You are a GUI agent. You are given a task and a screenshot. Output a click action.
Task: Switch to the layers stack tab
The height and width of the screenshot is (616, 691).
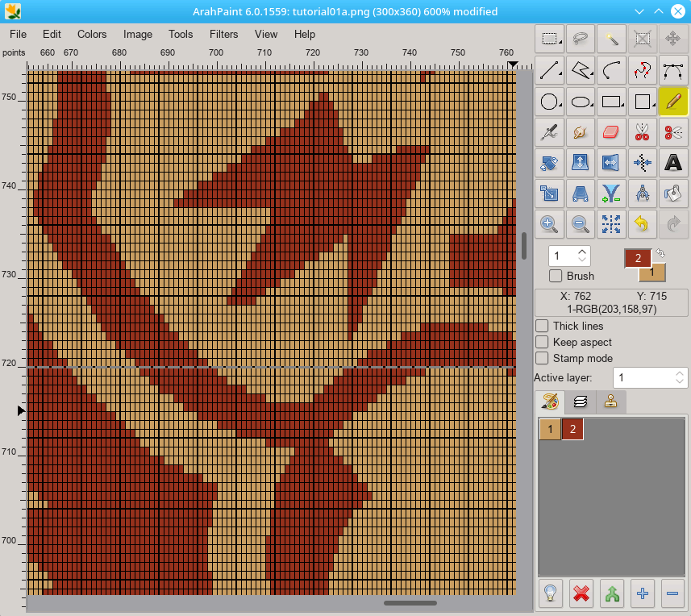(581, 402)
